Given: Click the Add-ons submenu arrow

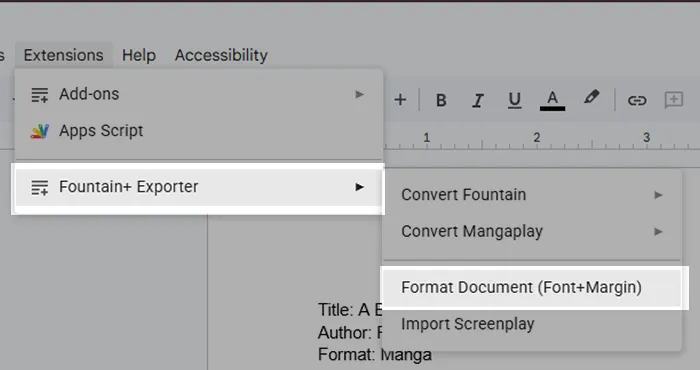Looking at the screenshot, I should (359, 94).
